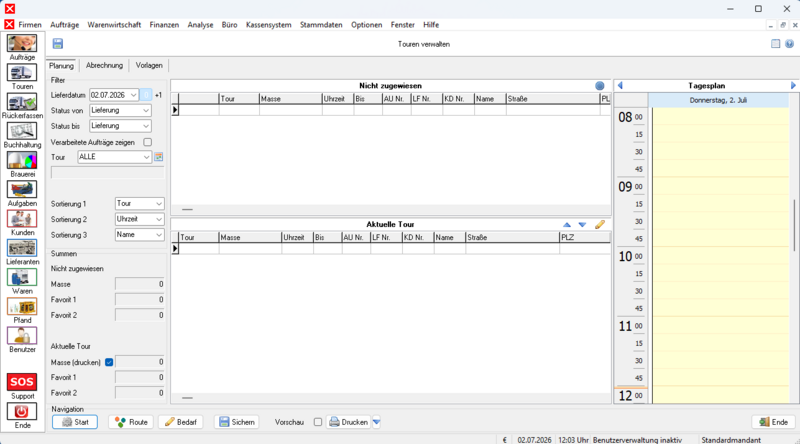This screenshot has width=800, height=444.
Task: Open the Optionen menu
Action: [x=366, y=24]
